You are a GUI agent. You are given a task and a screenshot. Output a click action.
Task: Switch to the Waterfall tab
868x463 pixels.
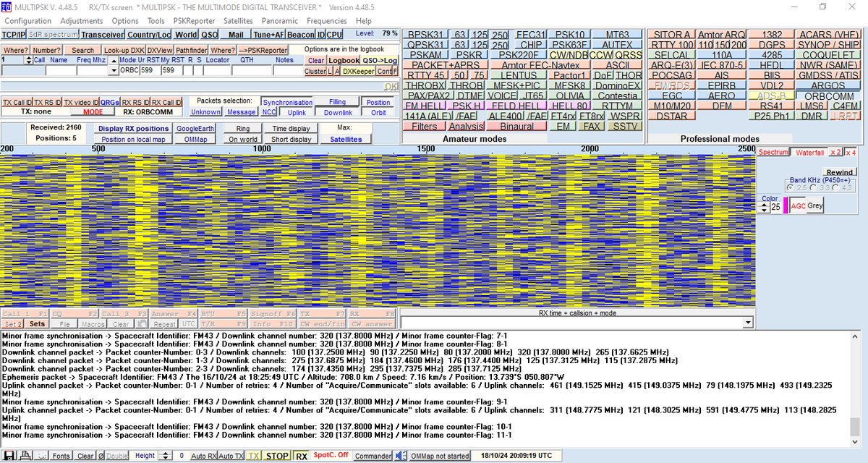coord(810,152)
